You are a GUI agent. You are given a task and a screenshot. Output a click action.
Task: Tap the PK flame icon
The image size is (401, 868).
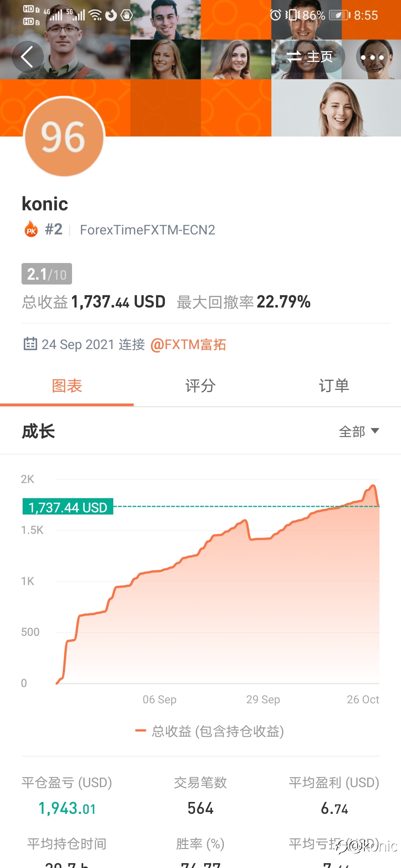click(x=31, y=229)
